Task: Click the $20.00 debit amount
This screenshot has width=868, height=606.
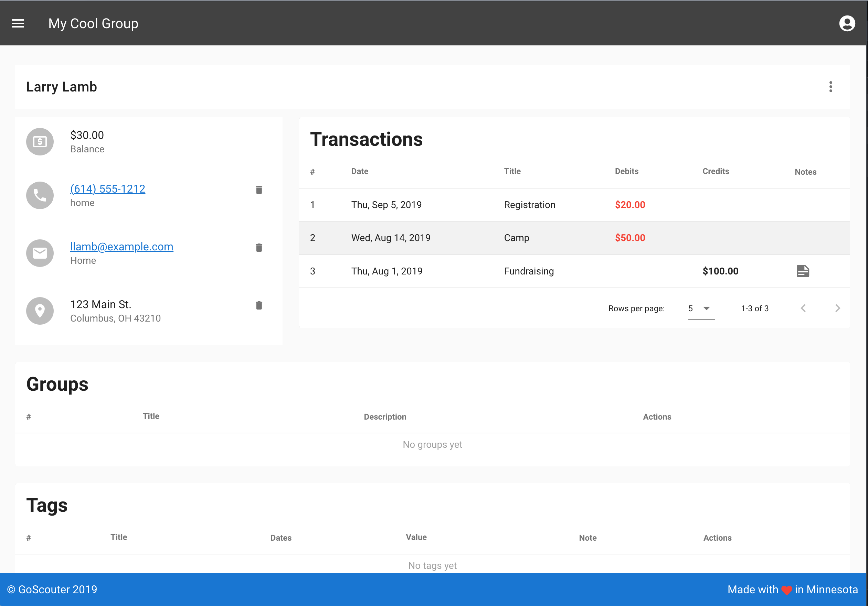Action: pos(630,205)
